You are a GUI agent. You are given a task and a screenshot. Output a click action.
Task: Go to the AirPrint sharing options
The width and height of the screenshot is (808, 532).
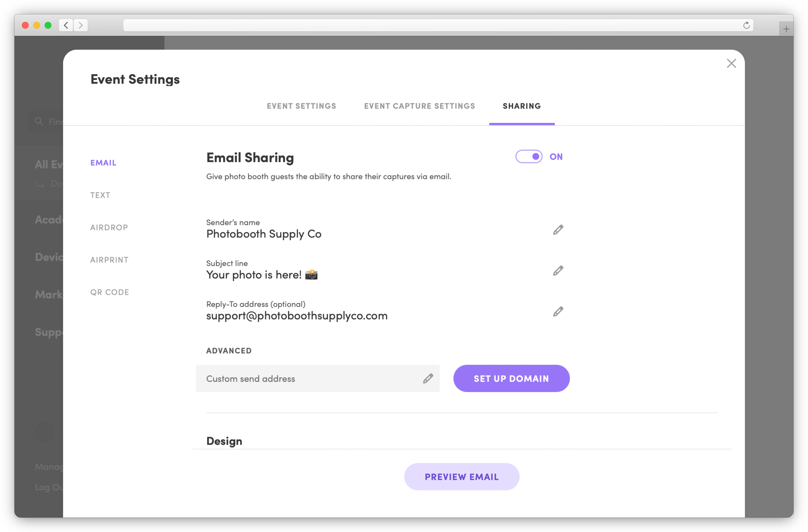point(109,260)
